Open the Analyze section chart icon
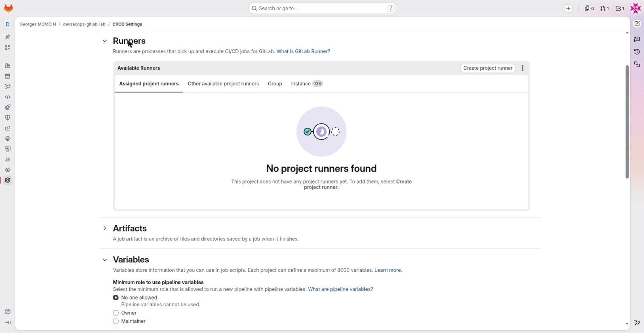 (x=7, y=159)
